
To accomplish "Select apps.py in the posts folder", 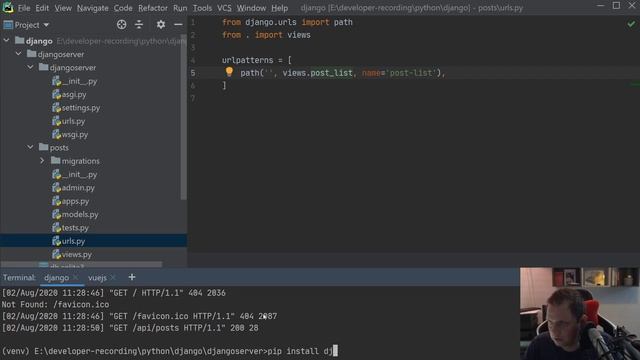I will coord(75,201).
